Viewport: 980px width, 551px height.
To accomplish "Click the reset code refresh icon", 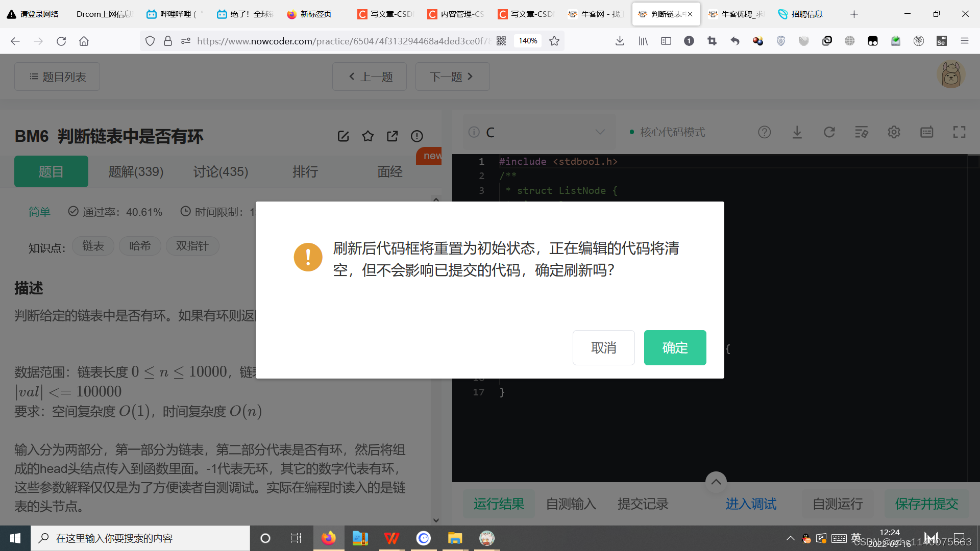I will point(829,132).
